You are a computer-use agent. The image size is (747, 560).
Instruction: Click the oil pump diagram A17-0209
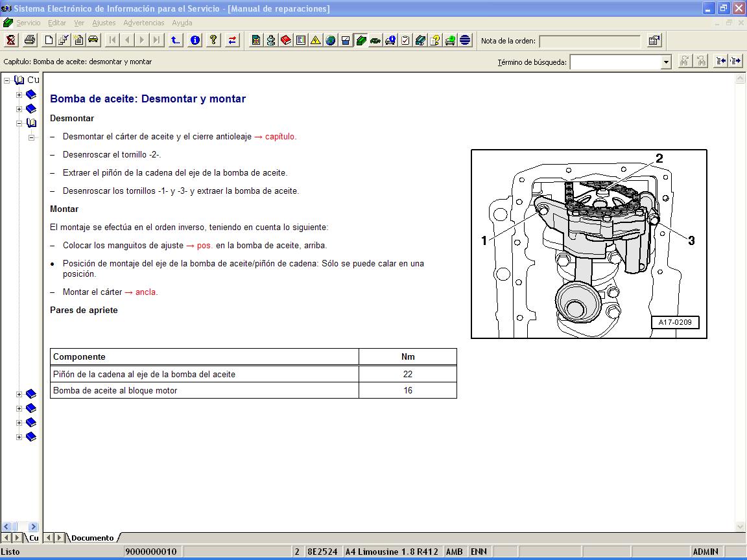tap(589, 244)
